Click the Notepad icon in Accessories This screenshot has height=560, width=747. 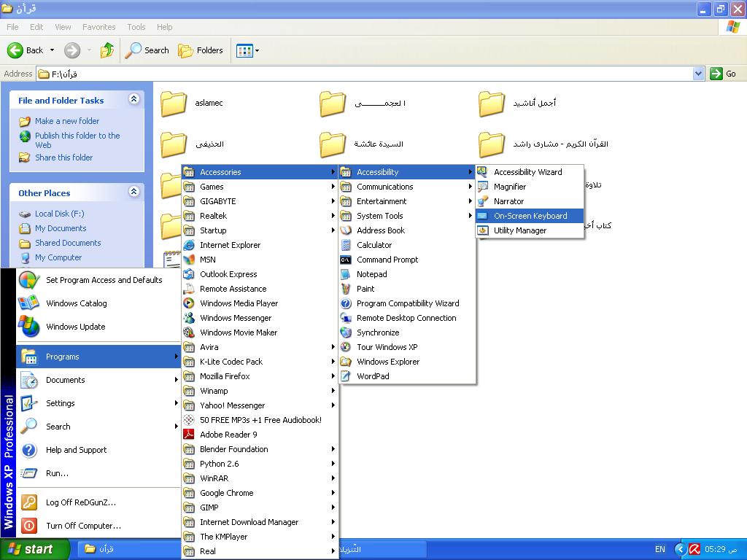[x=346, y=274]
